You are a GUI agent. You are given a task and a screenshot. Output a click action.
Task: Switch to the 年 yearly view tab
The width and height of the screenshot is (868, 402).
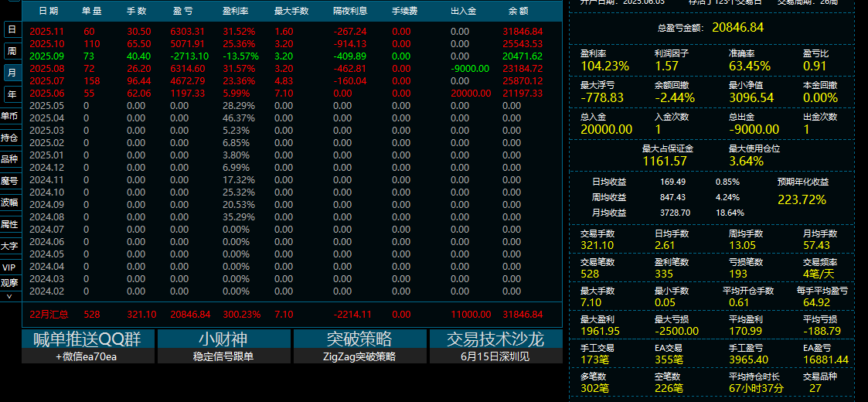12,94
